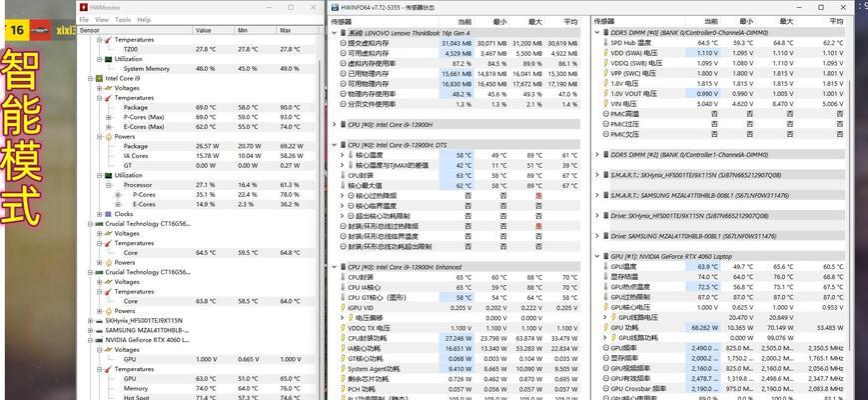Collapse Powers under Intel Core i9
The width and height of the screenshot is (868, 400).
(x=99, y=137)
